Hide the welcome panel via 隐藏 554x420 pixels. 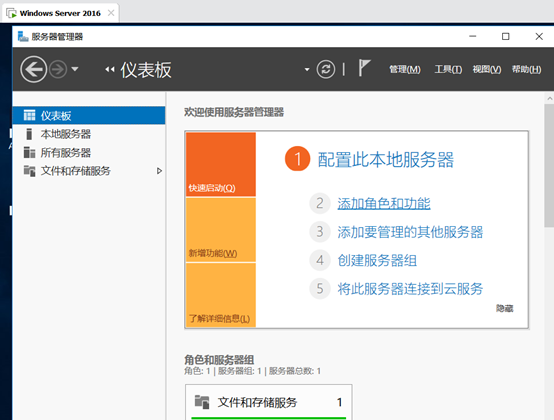pos(504,308)
